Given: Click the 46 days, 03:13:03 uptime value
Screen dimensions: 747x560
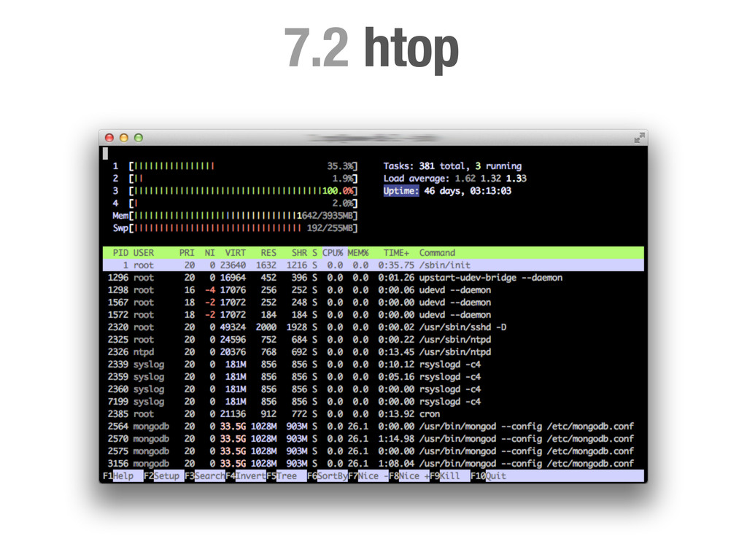Looking at the screenshot, I should click(x=468, y=191).
